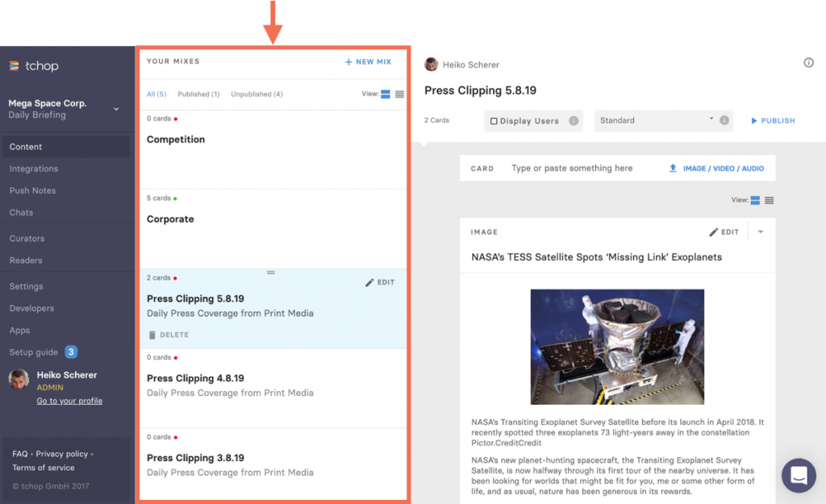Image resolution: width=826 pixels, height=504 pixels.
Task: Select the Press Clipping 3.8.19 mix
Action: coord(273,465)
